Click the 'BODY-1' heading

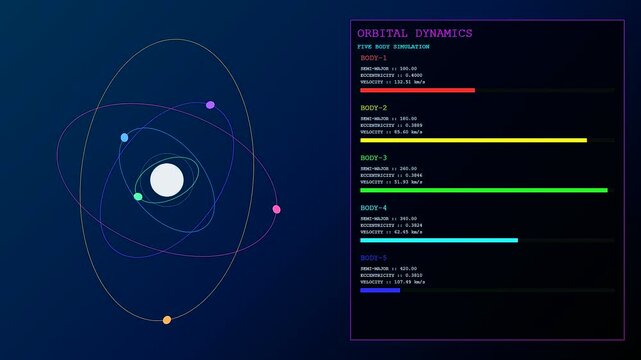[x=373, y=58]
